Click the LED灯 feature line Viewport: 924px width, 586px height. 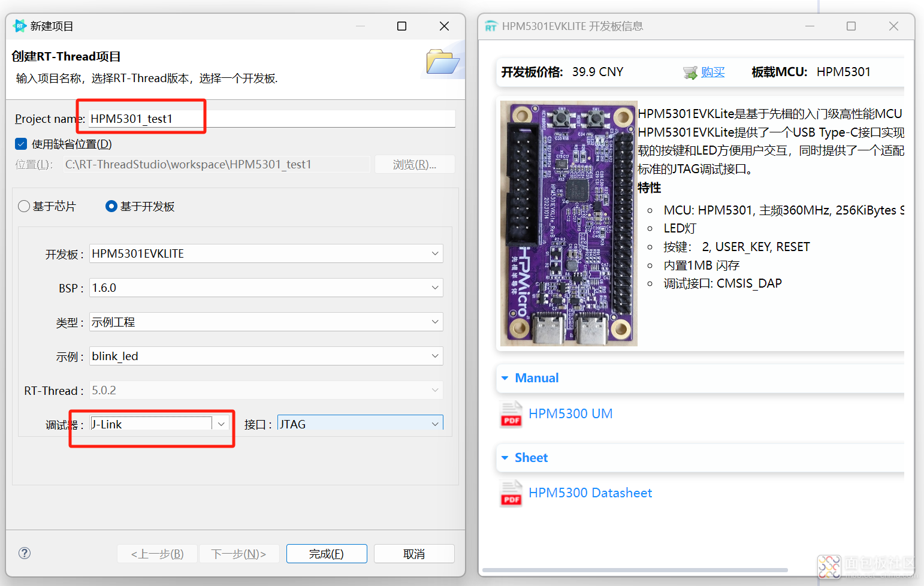[680, 228]
